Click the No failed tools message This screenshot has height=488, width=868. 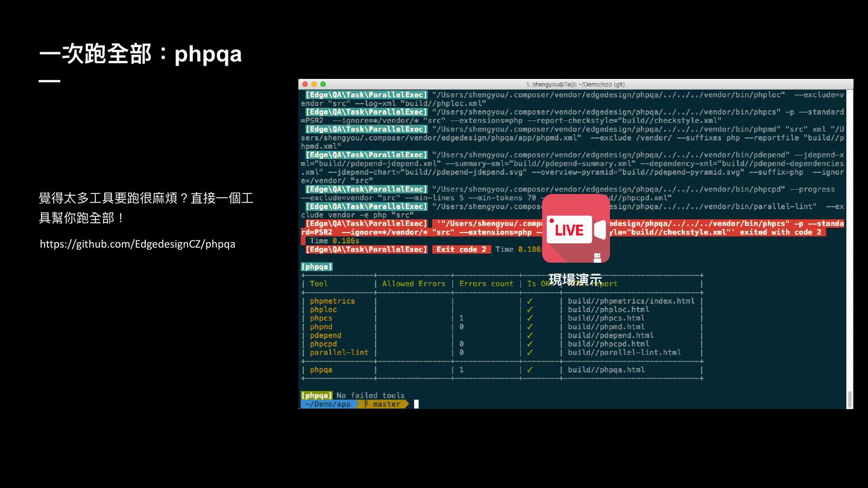[x=370, y=396]
